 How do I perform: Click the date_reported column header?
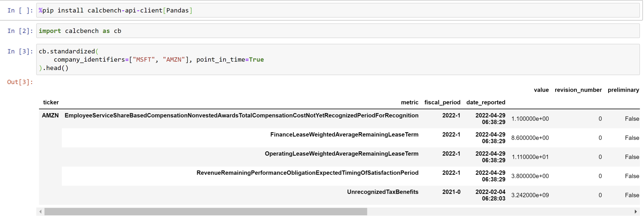point(486,102)
